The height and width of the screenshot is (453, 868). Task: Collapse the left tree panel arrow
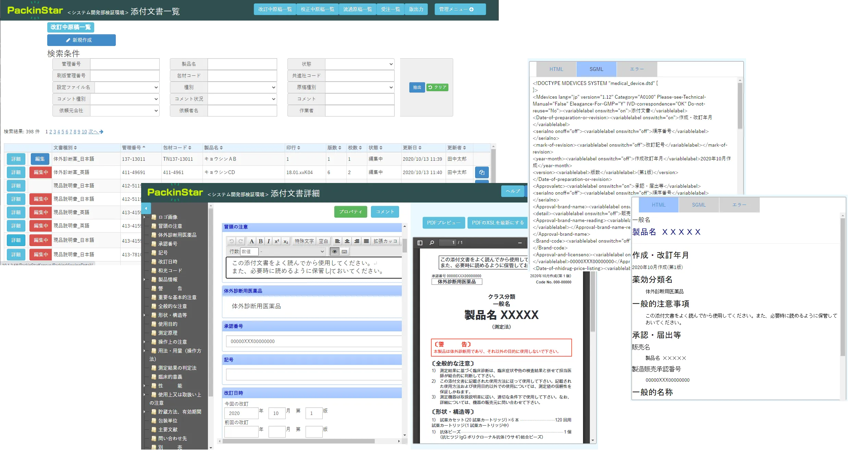tap(146, 208)
